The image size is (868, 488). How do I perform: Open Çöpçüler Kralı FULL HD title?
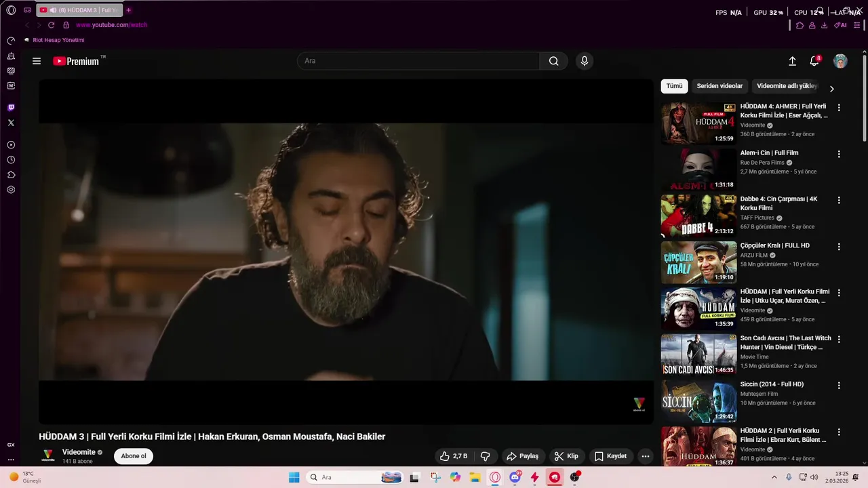(x=775, y=245)
